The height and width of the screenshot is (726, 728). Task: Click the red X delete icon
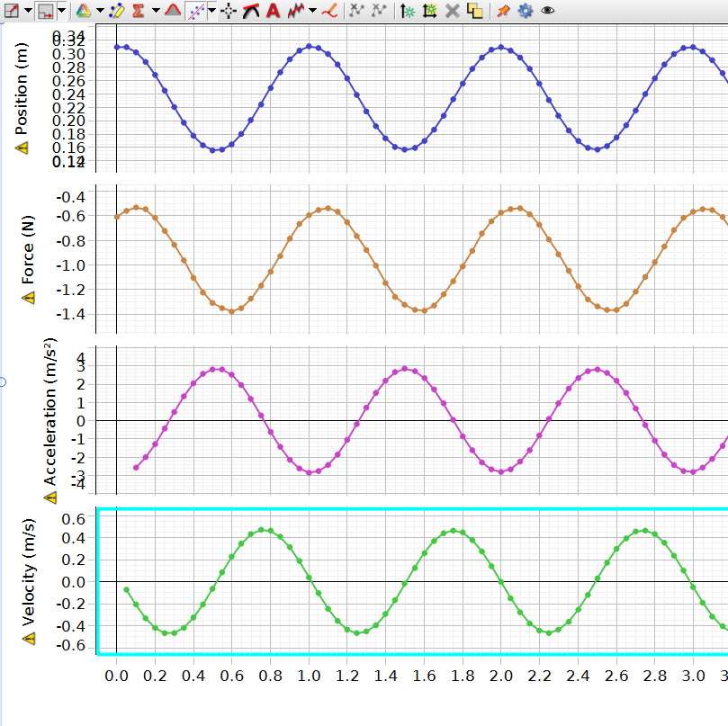click(453, 11)
